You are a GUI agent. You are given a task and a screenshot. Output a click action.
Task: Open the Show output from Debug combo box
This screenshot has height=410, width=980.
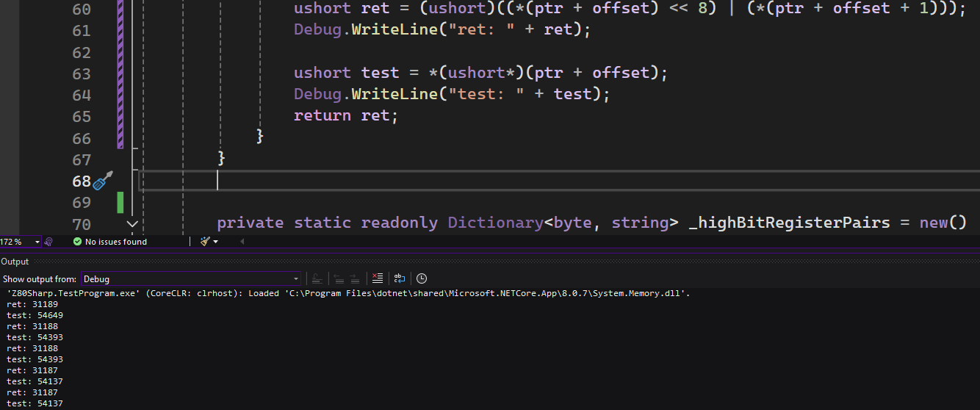(190, 279)
